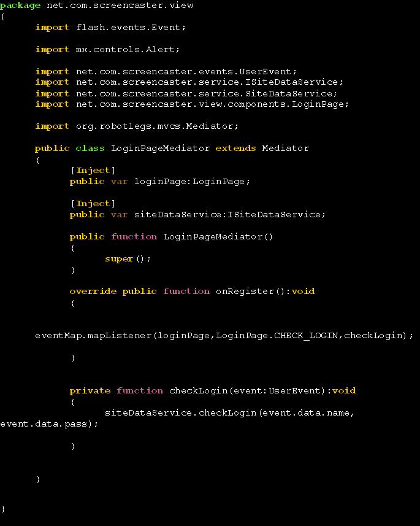This screenshot has height=526, width=420.
Task: Select the 'service.SiteDataService;' import line
Action: point(186,93)
